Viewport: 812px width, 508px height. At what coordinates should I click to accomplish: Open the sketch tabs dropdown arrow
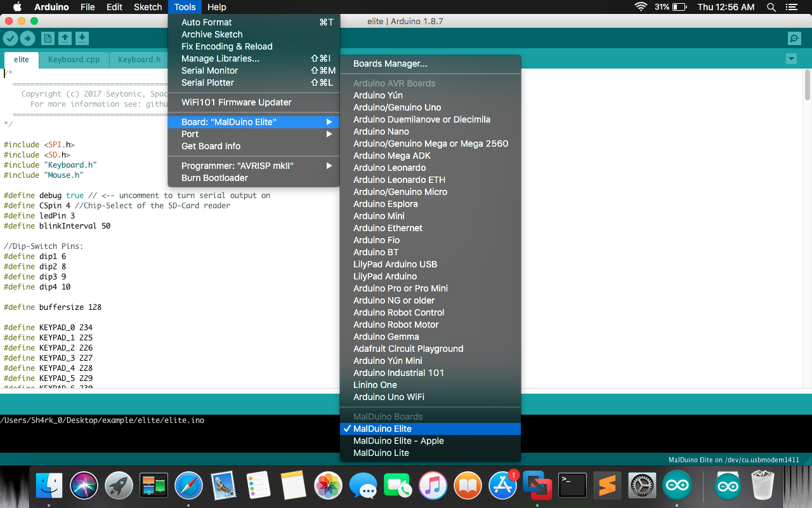790,58
